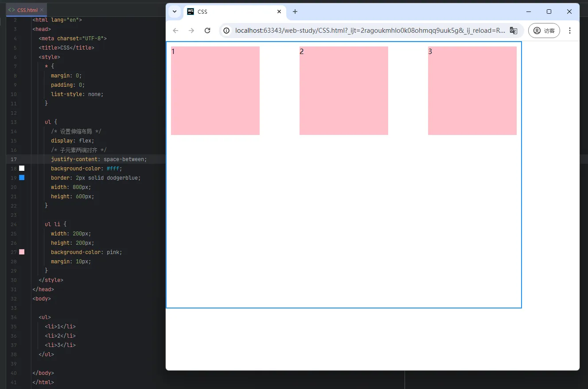This screenshot has height=389, width=588.
Task: Open the guest profile button
Action: tap(544, 31)
